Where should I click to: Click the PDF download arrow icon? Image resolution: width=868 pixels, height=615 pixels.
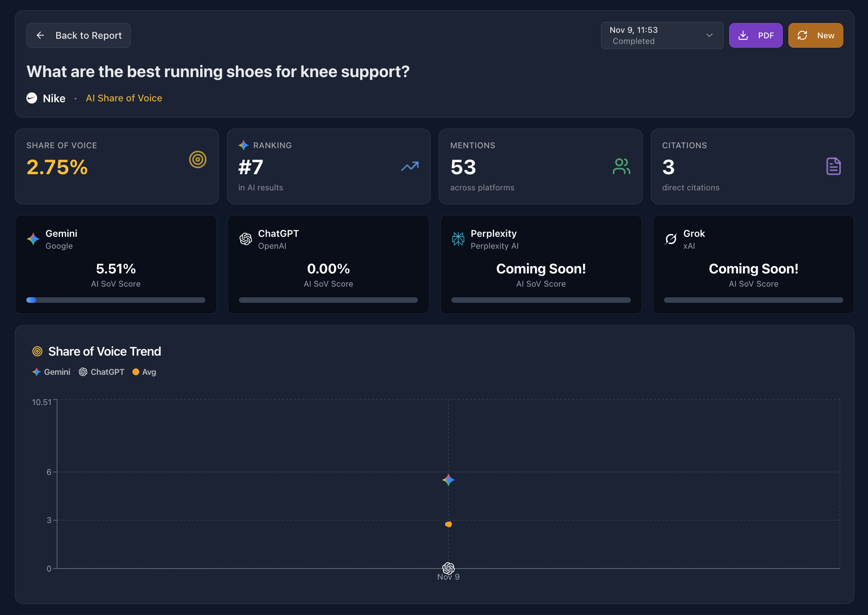tap(743, 35)
